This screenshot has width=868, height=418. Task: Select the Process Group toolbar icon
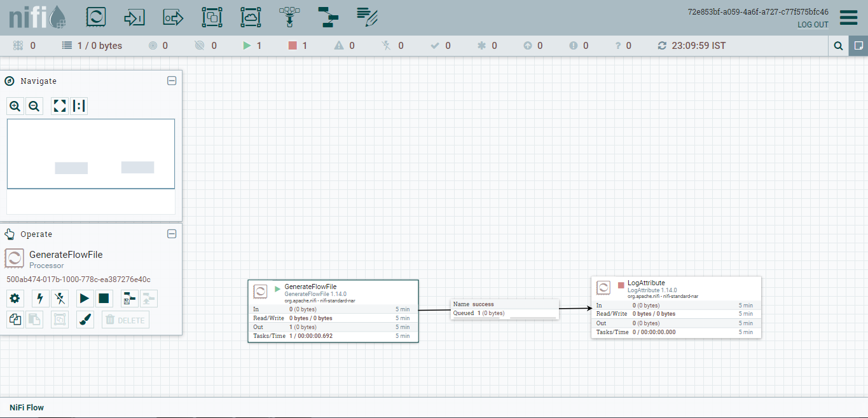pos(212,17)
